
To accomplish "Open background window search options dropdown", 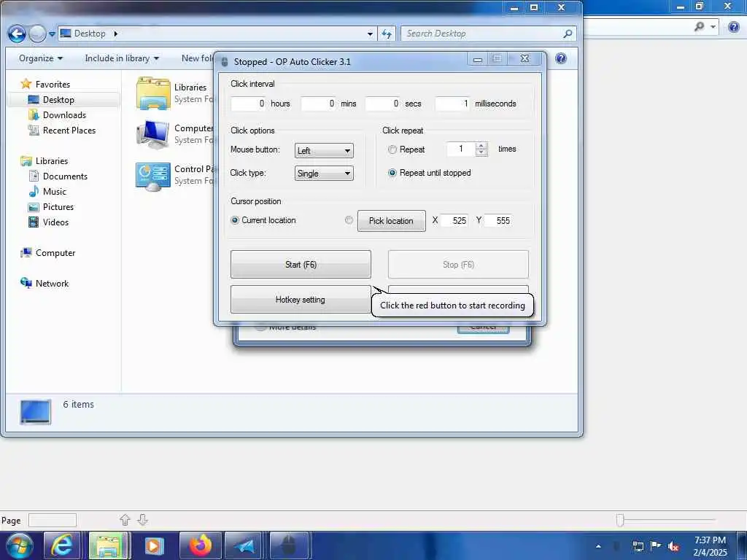I will tap(713, 27).
